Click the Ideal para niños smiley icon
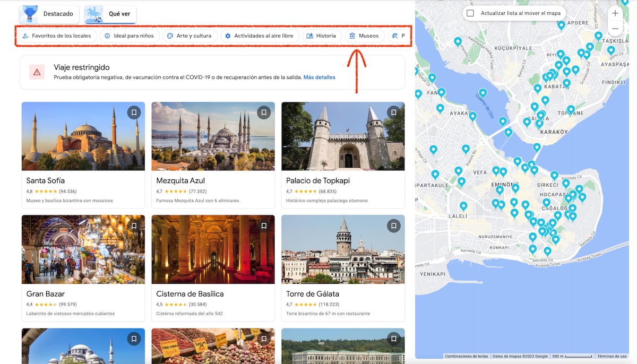637x364 pixels. (x=107, y=36)
